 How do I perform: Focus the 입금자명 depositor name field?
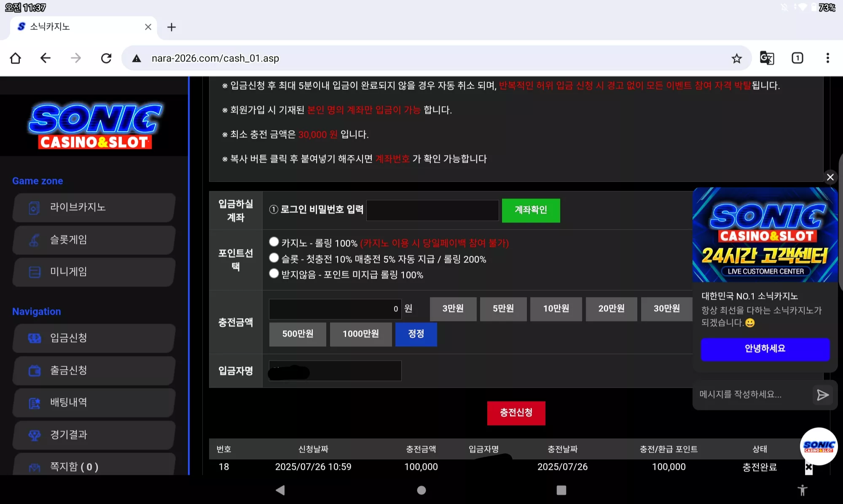click(335, 371)
